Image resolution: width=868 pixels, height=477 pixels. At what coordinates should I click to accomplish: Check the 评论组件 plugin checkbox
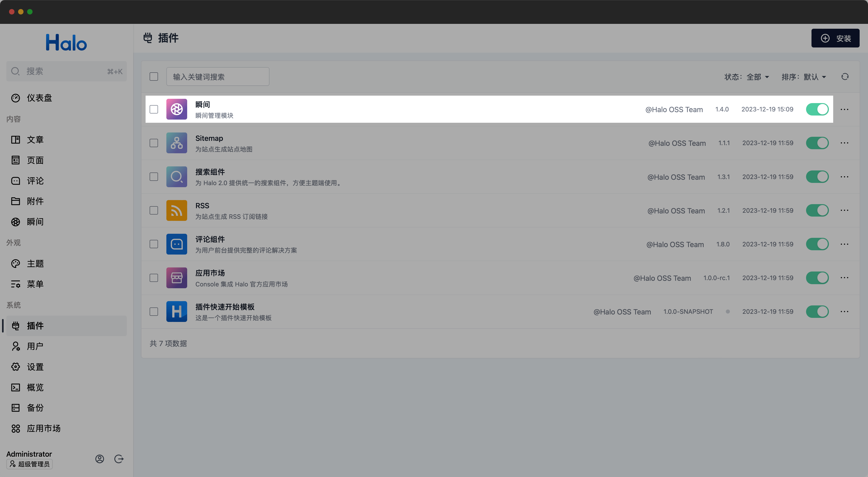(x=154, y=244)
